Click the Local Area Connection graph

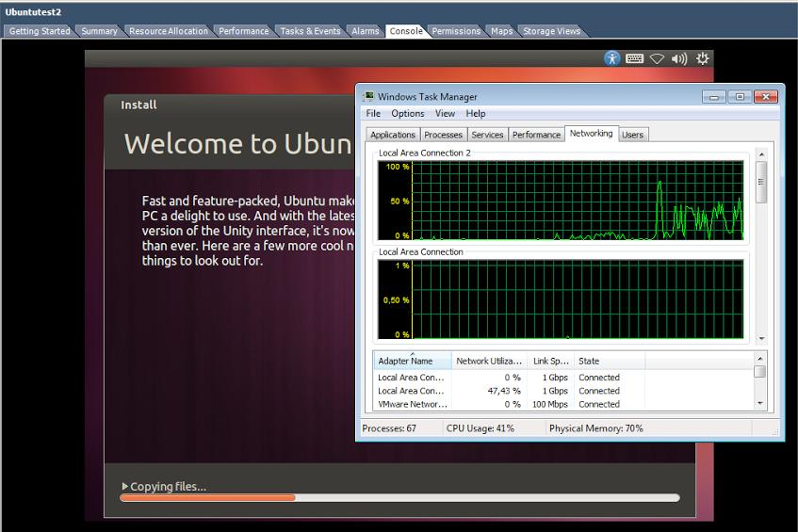pos(561,299)
